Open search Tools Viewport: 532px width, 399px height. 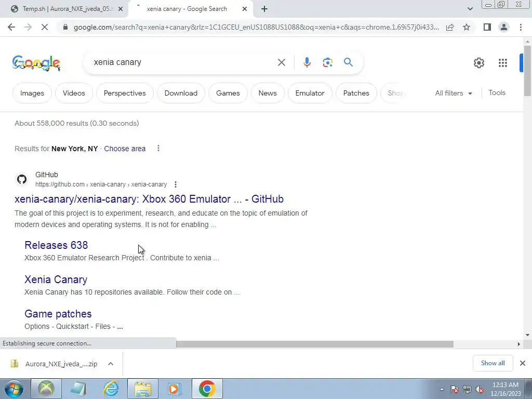coord(497,92)
